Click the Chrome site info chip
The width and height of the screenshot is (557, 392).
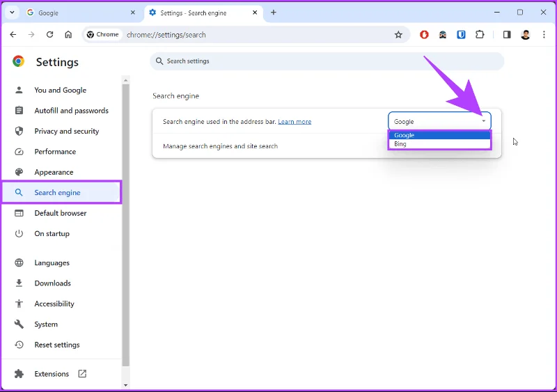tap(102, 35)
